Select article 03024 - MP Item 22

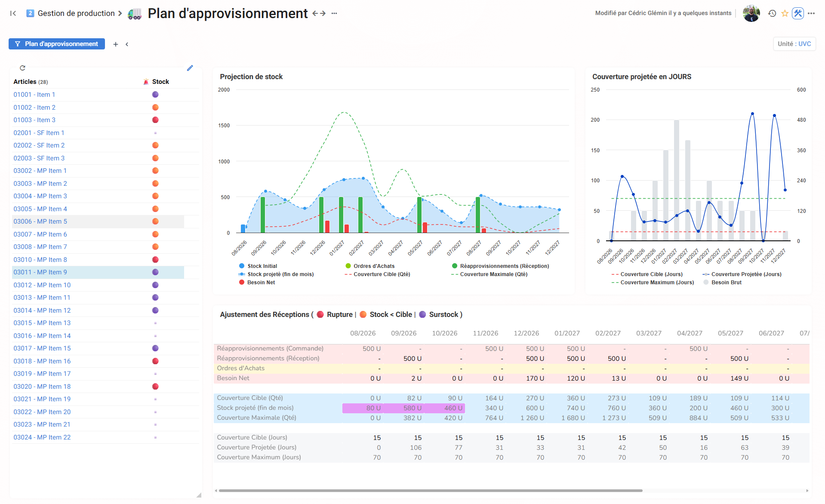(42, 437)
